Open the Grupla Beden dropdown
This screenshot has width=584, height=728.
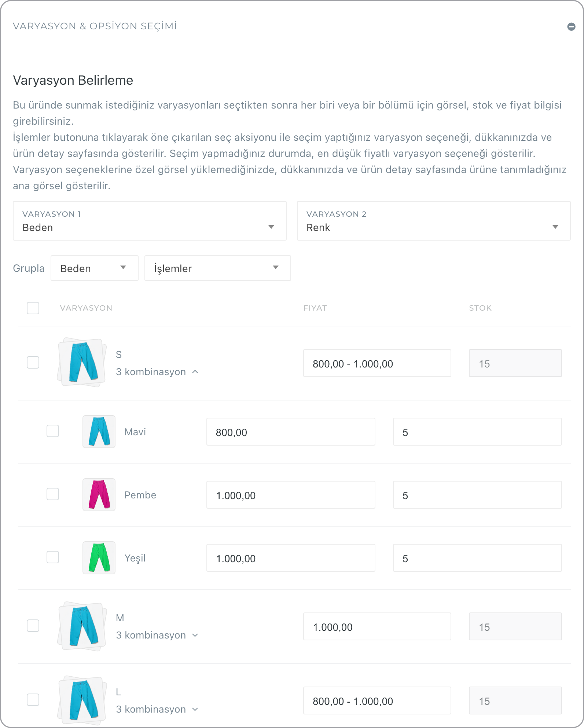(x=94, y=268)
